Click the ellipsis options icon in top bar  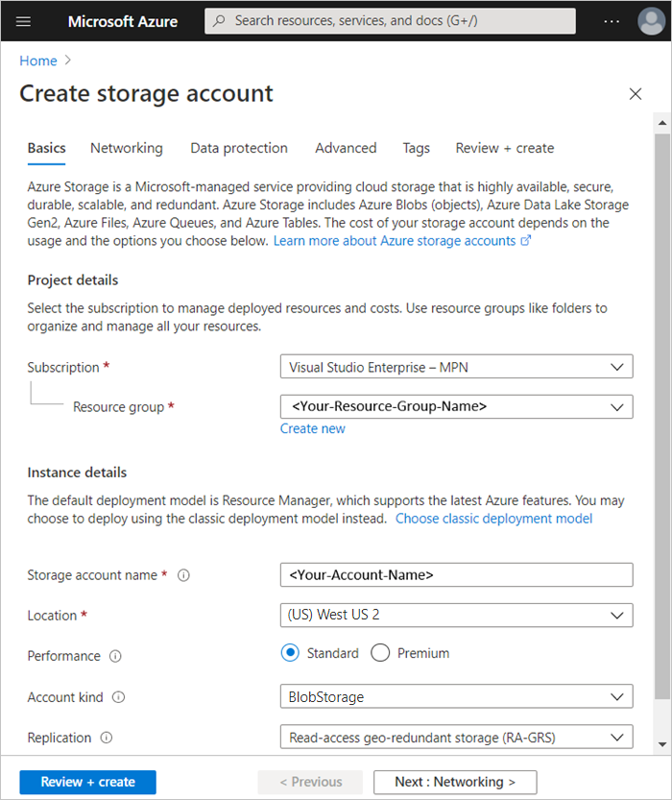(x=612, y=20)
